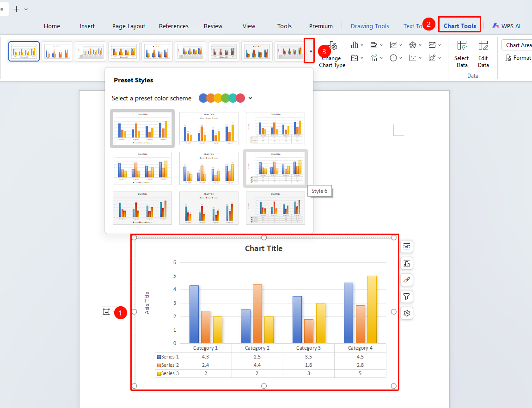Expand the chart styles gallery arrow
Image resolution: width=532 pixels, height=408 pixels.
click(311, 51)
